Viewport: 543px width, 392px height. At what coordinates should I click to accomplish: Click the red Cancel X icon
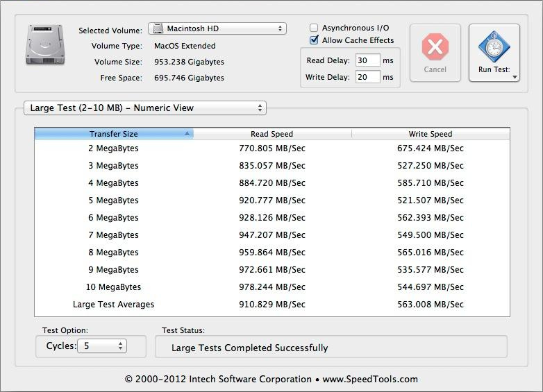tap(435, 46)
